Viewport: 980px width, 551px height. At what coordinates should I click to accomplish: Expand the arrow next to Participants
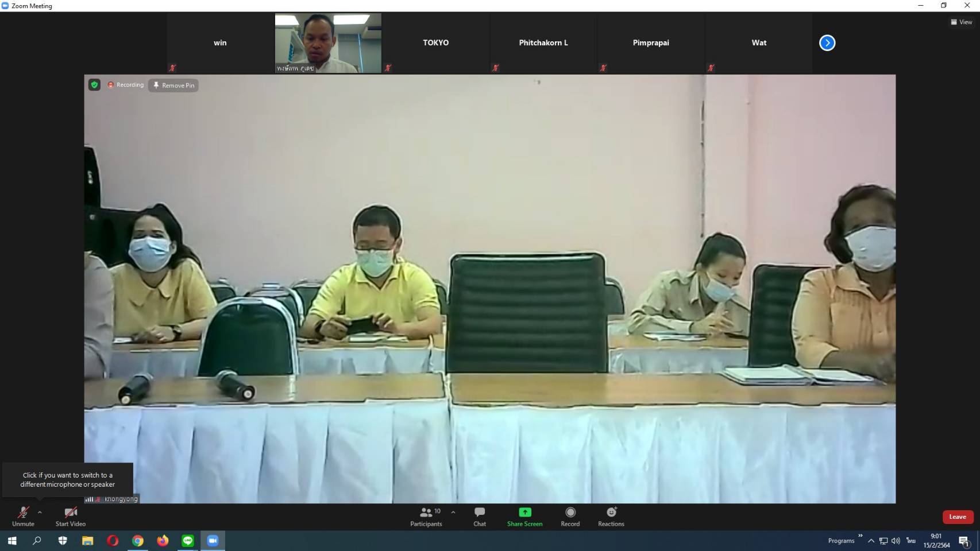pos(453,512)
